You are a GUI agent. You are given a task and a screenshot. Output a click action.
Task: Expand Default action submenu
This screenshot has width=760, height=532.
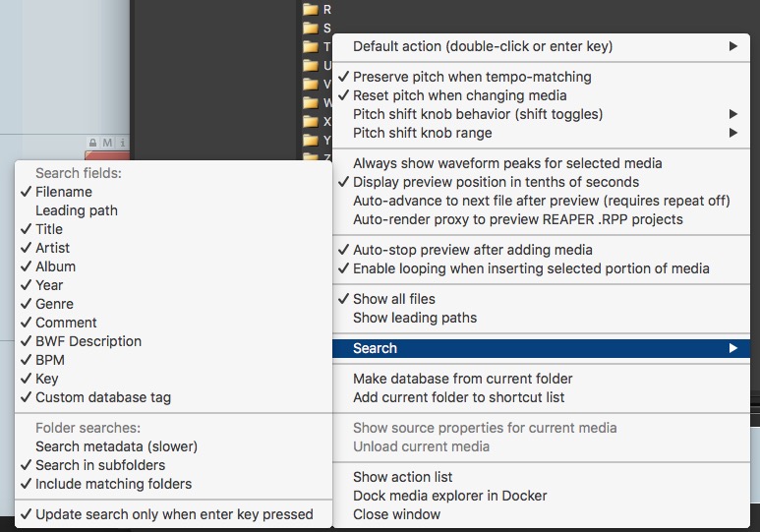482,46
